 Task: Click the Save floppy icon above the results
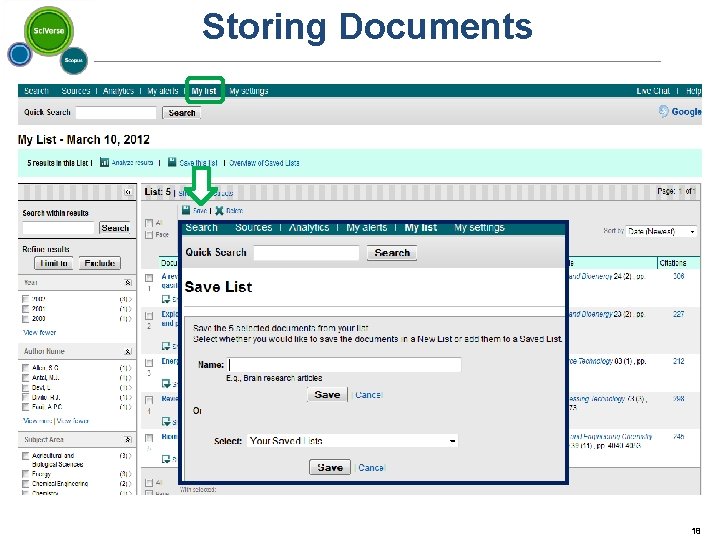(186, 210)
